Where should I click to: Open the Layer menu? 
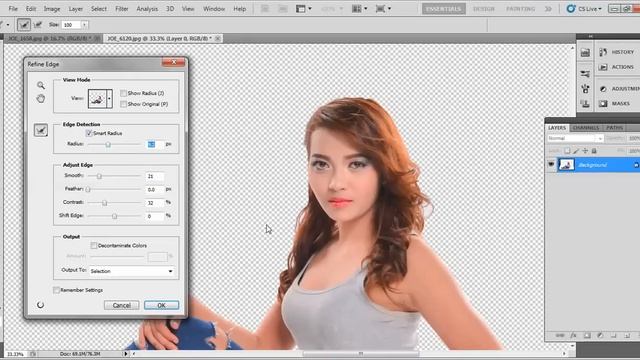pyautogui.click(x=76, y=9)
